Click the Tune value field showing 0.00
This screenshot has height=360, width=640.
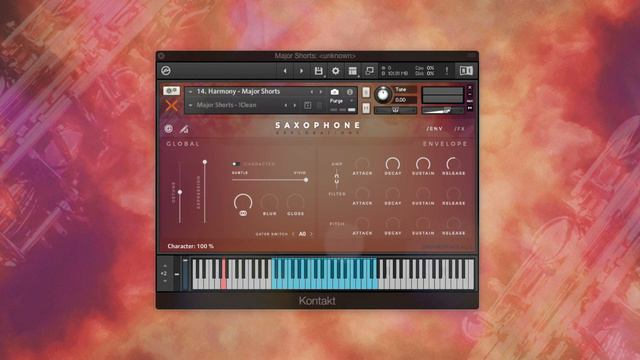pos(404,100)
